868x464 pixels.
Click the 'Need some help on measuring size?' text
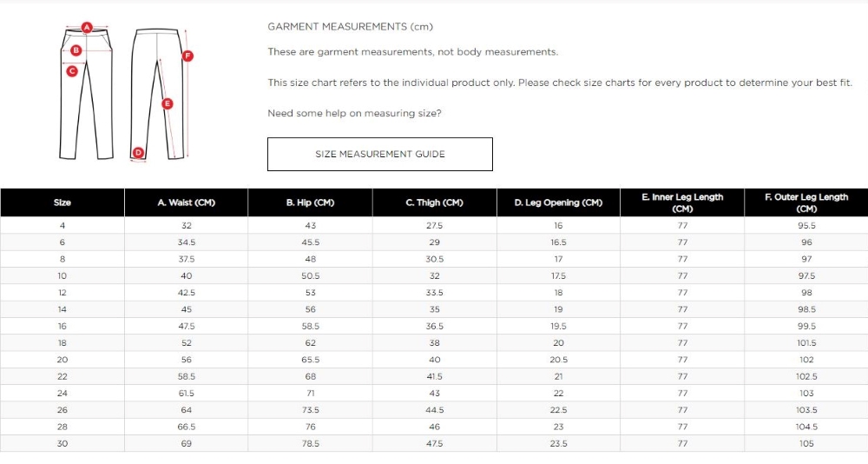tap(354, 114)
